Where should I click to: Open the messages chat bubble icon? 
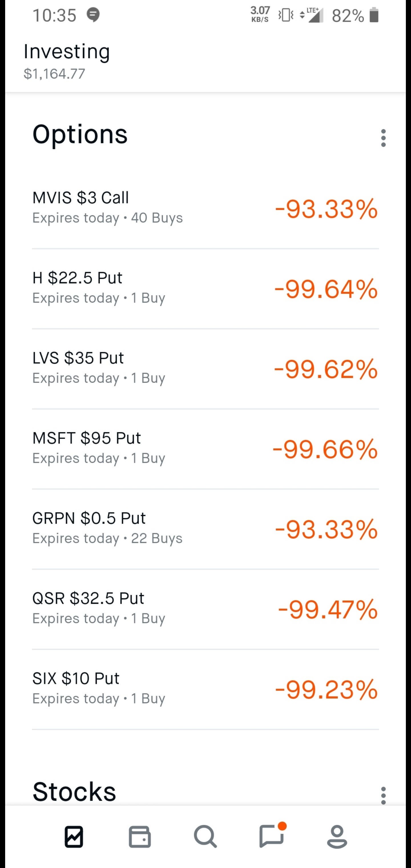coord(271,836)
